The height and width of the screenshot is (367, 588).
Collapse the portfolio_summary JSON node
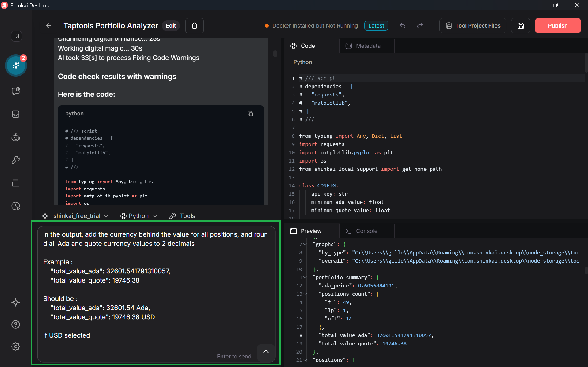tap(305, 277)
